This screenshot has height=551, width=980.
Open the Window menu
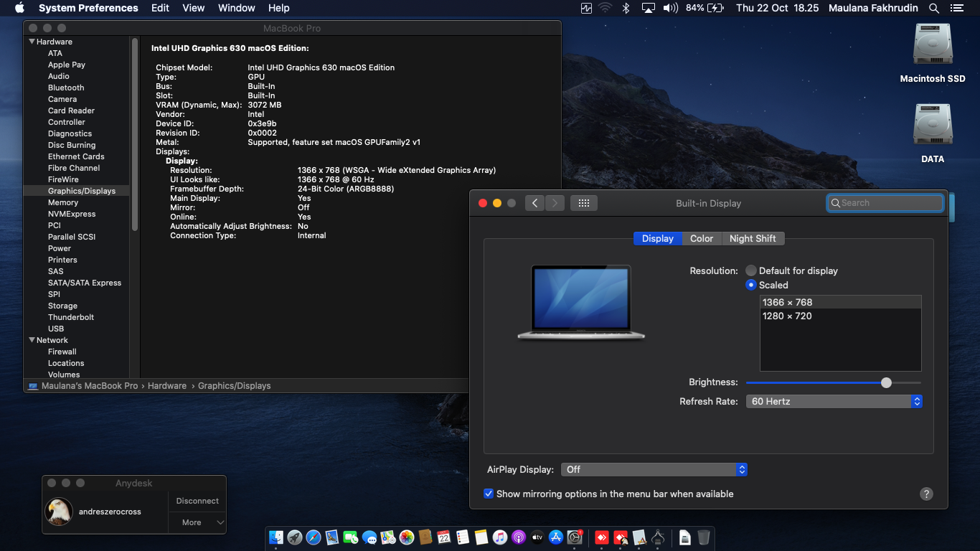point(236,8)
